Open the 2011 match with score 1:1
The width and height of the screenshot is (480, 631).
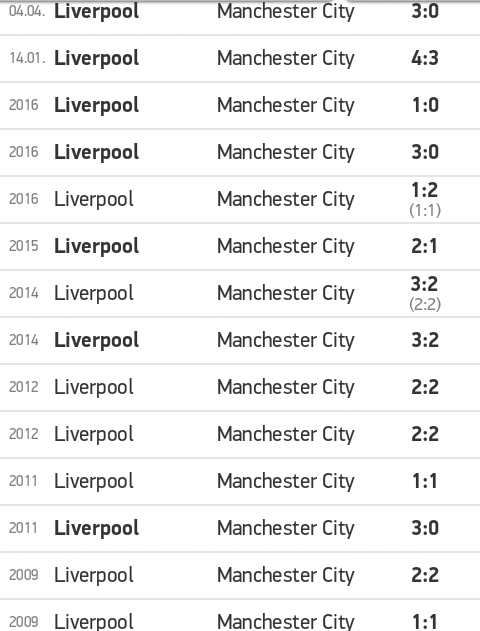pyautogui.click(x=240, y=481)
